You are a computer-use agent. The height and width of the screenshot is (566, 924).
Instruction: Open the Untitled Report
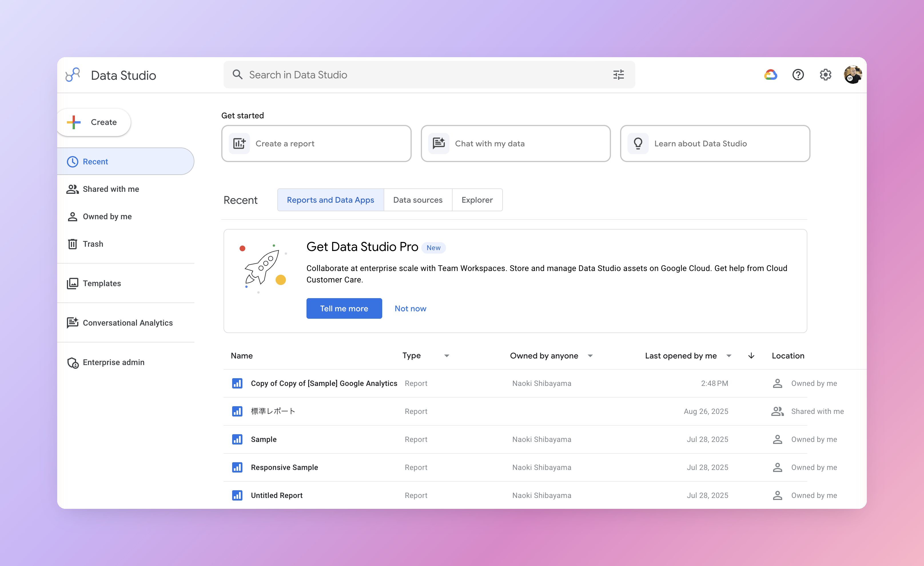click(x=277, y=495)
